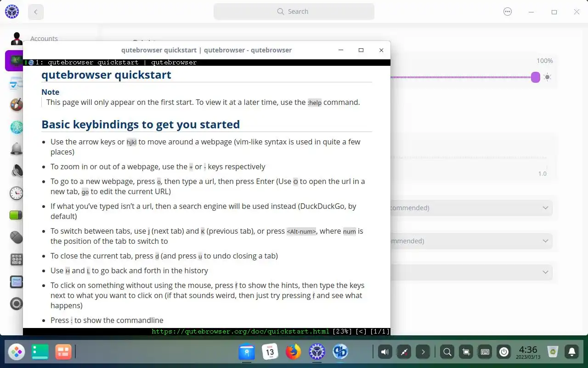The height and width of the screenshot is (368, 588).
Task: Expand the second 'ommended)' dropdown below it
Action: point(471,241)
